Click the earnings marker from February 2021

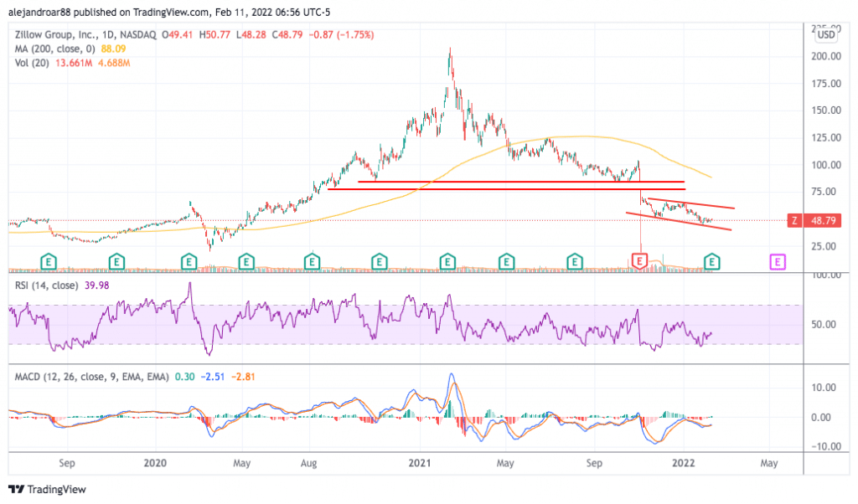[x=447, y=262]
